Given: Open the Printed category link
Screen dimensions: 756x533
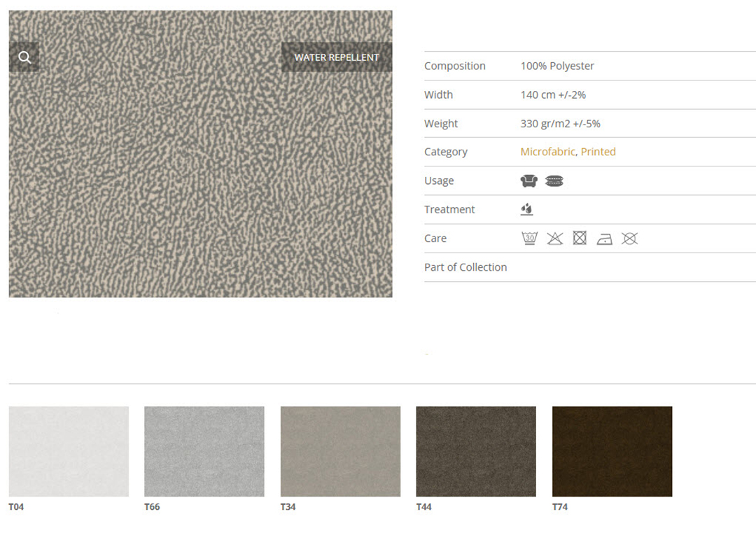Looking at the screenshot, I should click(x=598, y=152).
